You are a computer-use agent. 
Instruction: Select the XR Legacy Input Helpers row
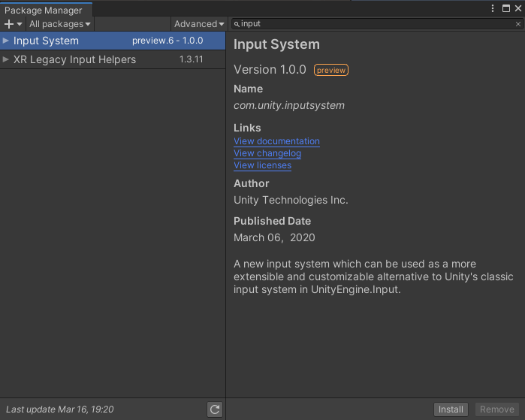click(113, 59)
